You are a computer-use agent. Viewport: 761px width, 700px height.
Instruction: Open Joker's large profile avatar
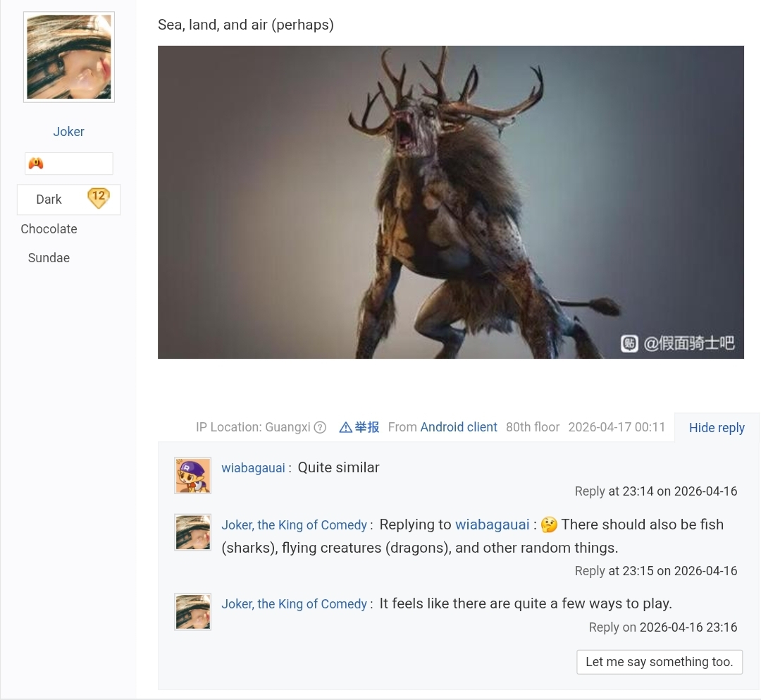coord(69,57)
